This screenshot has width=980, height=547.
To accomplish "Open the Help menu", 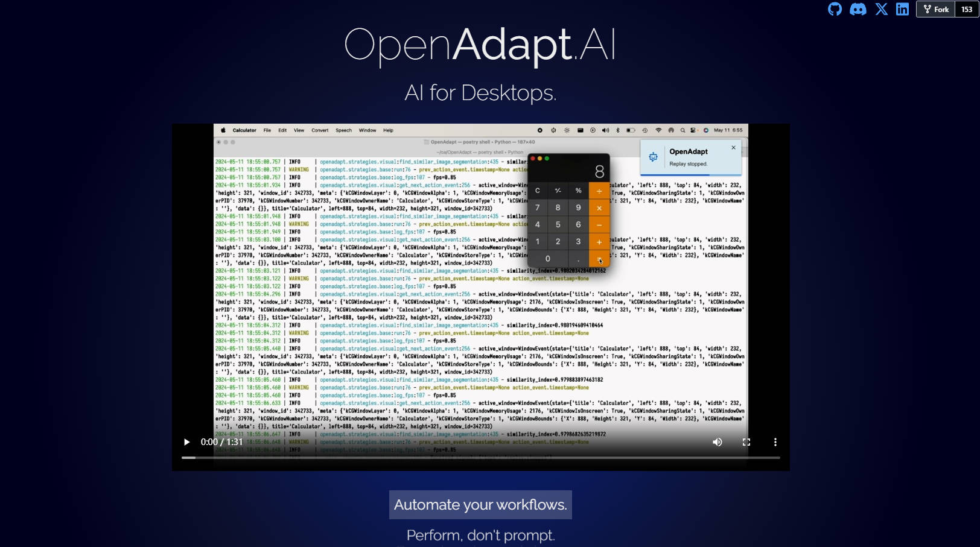I will (388, 130).
